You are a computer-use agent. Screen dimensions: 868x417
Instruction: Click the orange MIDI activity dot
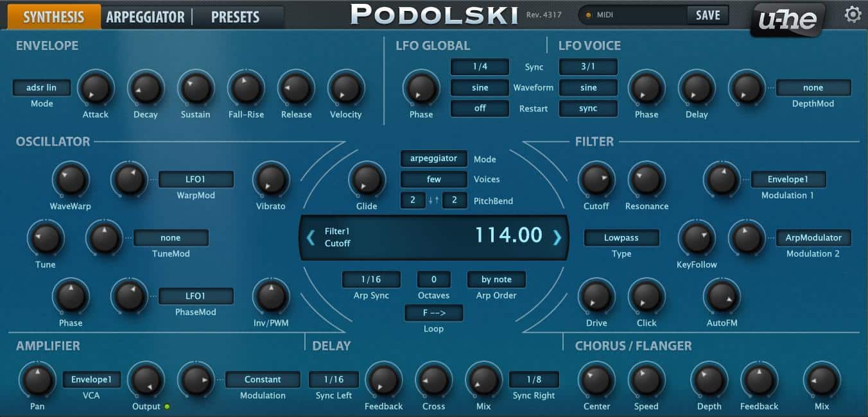point(588,15)
